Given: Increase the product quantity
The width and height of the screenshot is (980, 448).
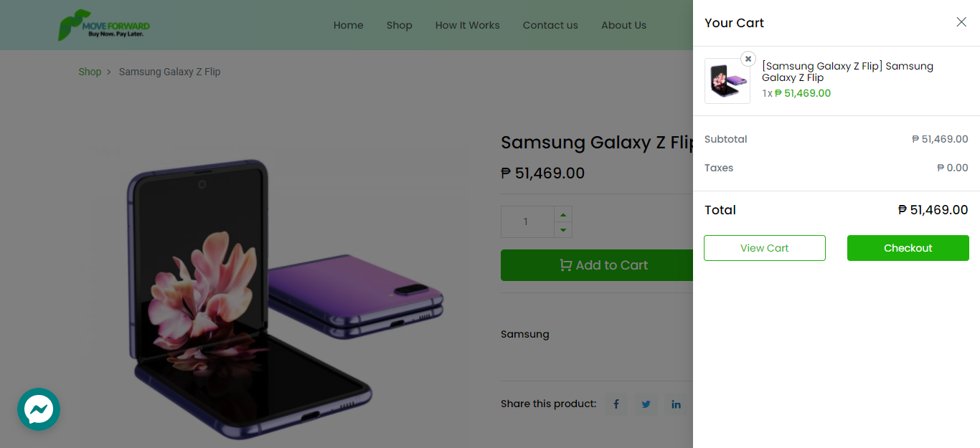Looking at the screenshot, I should pos(562,213).
